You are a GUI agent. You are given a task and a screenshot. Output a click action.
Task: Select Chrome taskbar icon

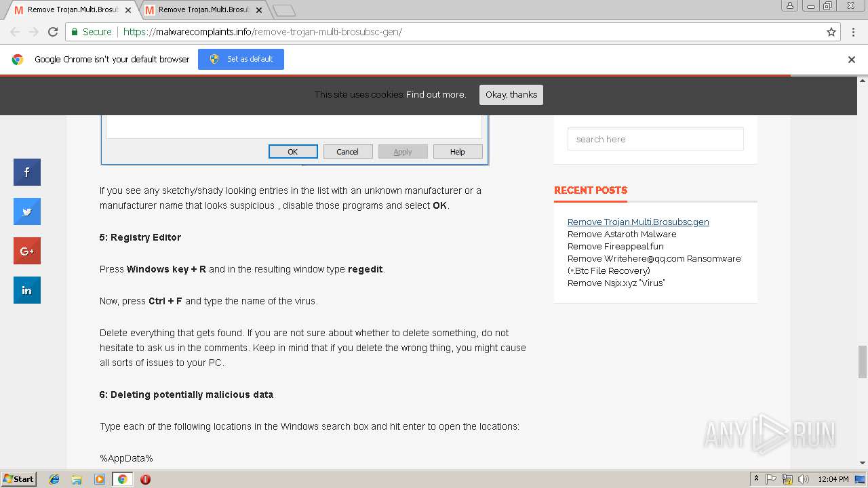(122, 479)
